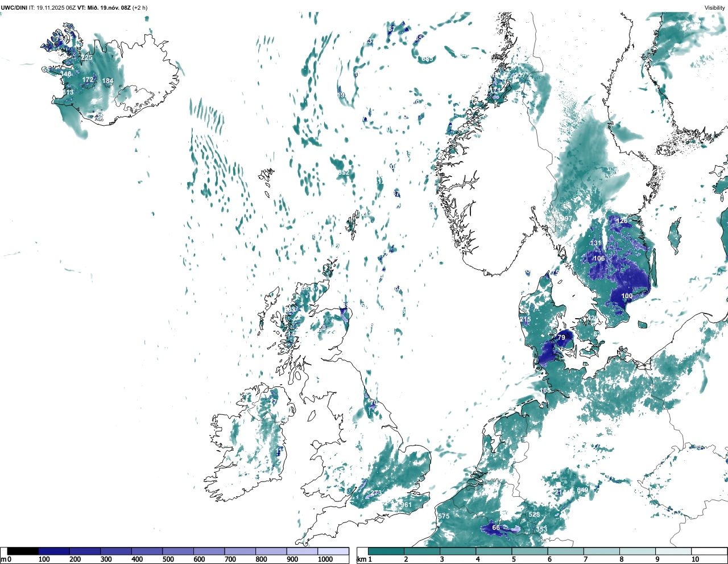Click the '353' value near the bottom edge
Viewport: 728px width, 564px height.
(541, 530)
